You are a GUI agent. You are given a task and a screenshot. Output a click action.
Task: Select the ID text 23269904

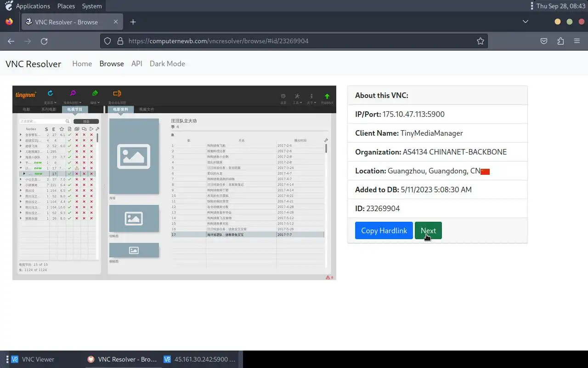pyautogui.click(x=383, y=208)
